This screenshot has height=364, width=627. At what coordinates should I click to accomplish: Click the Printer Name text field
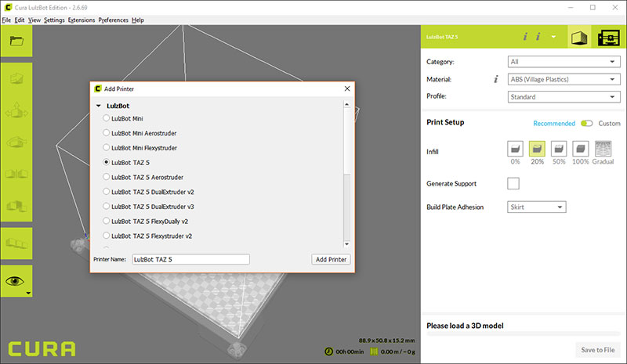(190, 259)
